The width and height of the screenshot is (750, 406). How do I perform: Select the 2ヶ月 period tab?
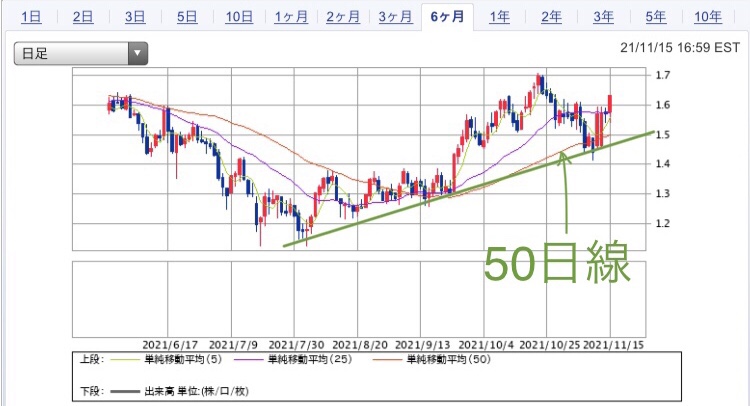pyautogui.click(x=343, y=17)
